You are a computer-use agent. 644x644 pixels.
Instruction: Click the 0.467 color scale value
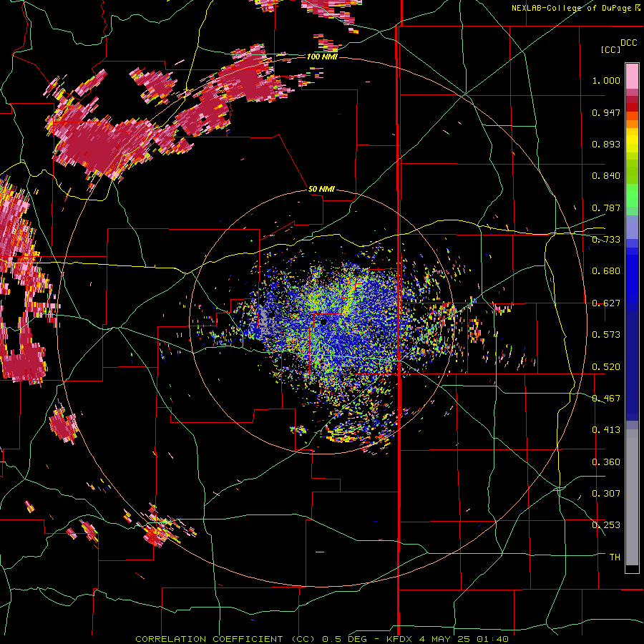[606, 399]
